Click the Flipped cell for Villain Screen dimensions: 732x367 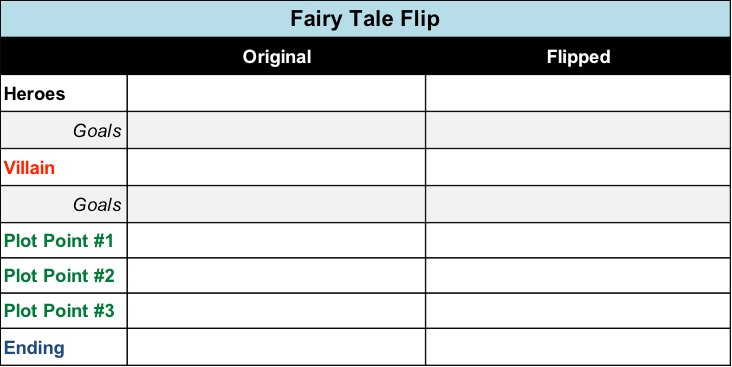(578, 167)
